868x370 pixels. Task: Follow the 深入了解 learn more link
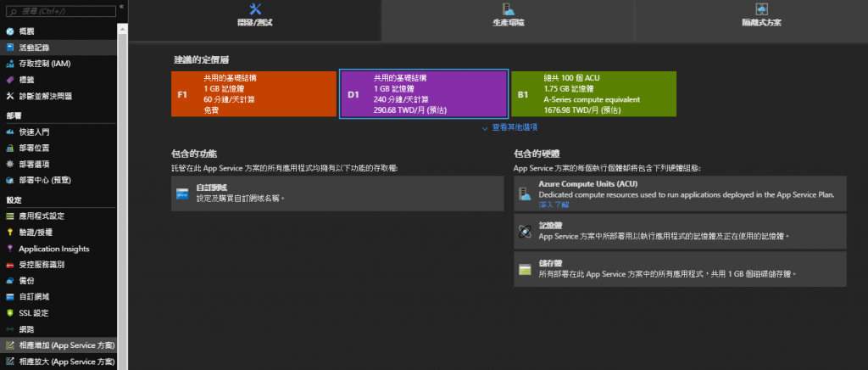tap(554, 205)
